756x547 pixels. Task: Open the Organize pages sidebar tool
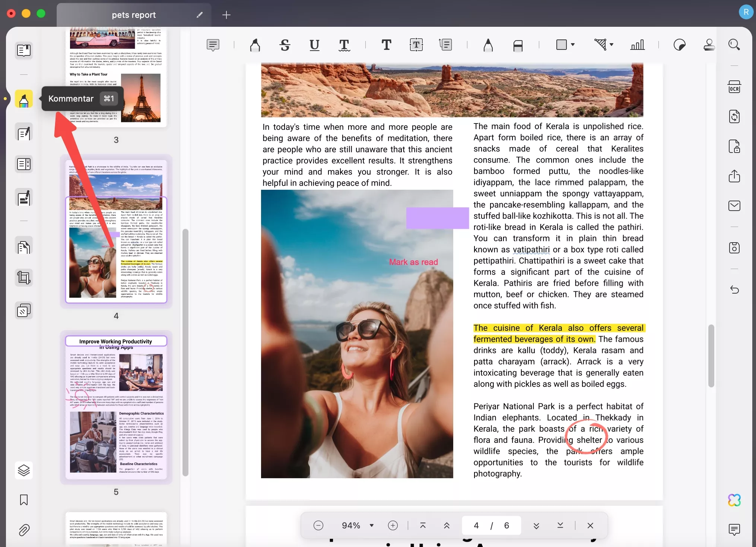pyautogui.click(x=24, y=164)
